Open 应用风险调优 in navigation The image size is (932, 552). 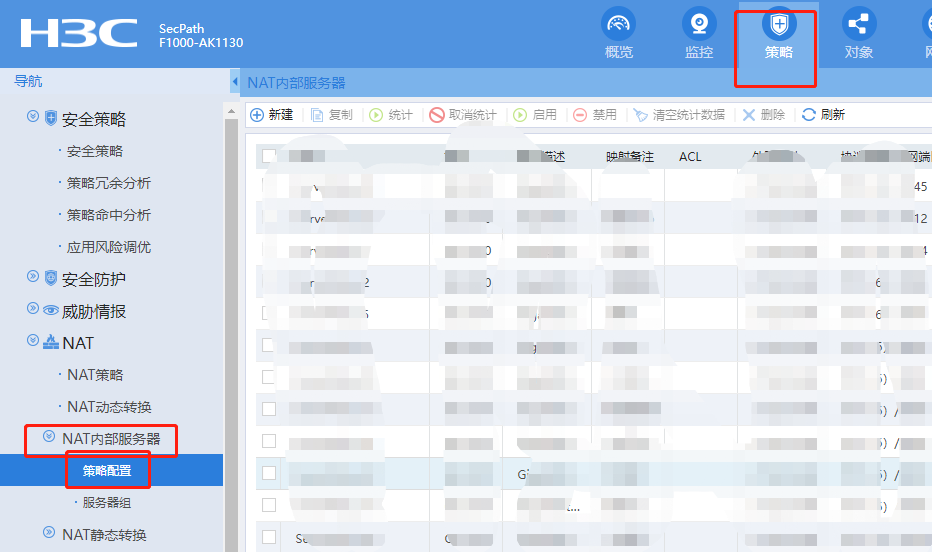tap(109, 247)
